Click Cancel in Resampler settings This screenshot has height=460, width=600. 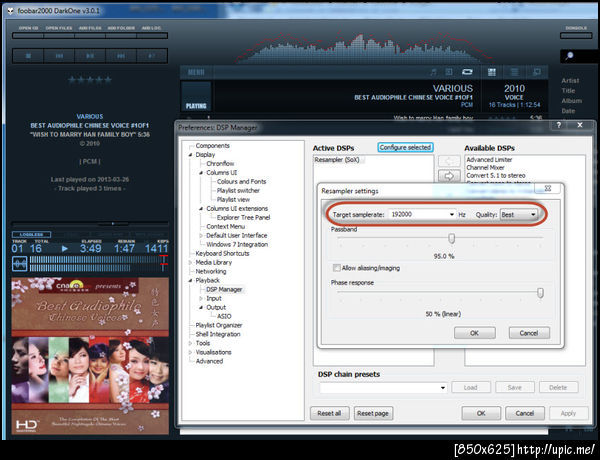point(529,333)
